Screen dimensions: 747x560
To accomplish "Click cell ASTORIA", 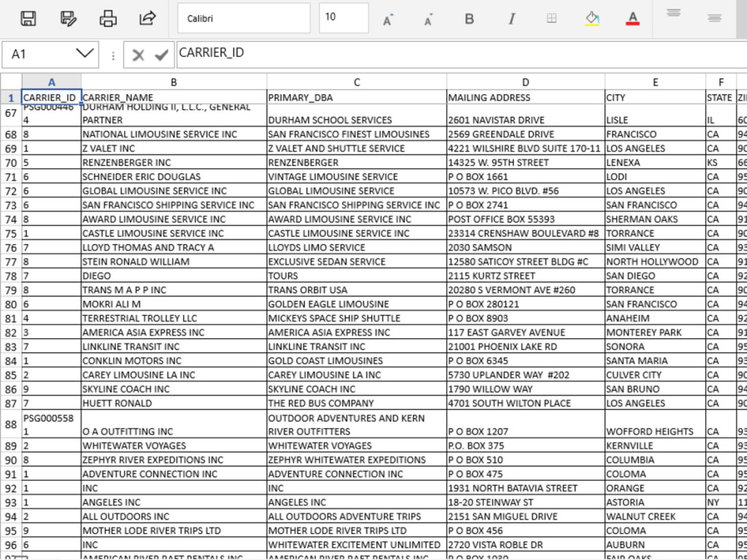I will click(655, 502).
